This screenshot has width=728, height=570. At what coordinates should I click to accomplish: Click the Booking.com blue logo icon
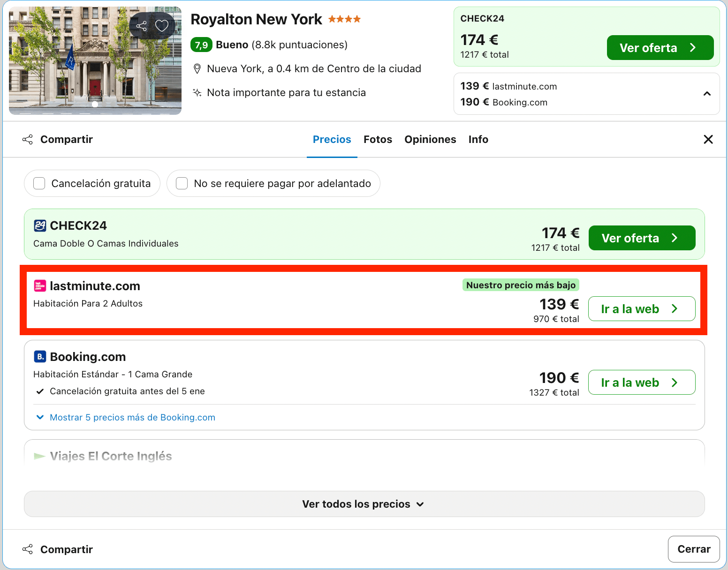[x=40, y=357]
